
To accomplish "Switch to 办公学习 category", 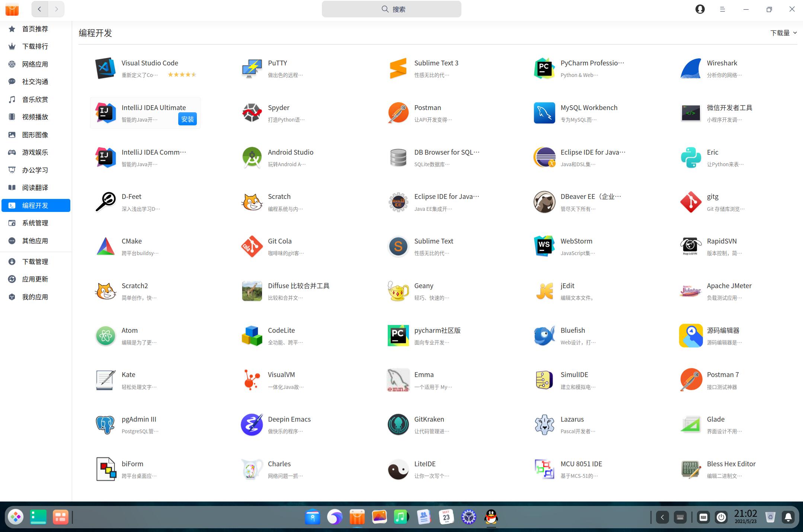I will point(36,170).
